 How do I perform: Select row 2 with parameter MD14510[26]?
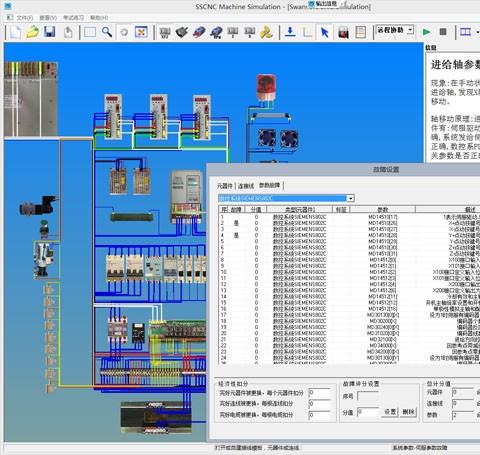click(349, 223)
